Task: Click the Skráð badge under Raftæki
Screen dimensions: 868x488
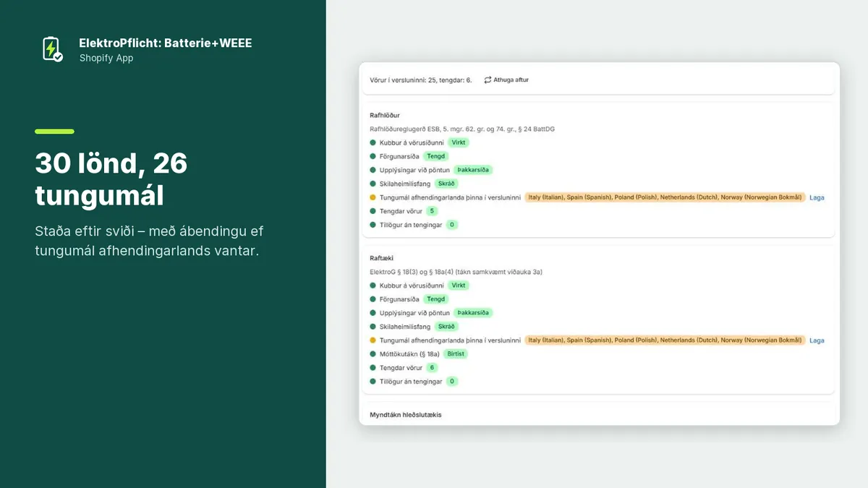Action: 447,327
